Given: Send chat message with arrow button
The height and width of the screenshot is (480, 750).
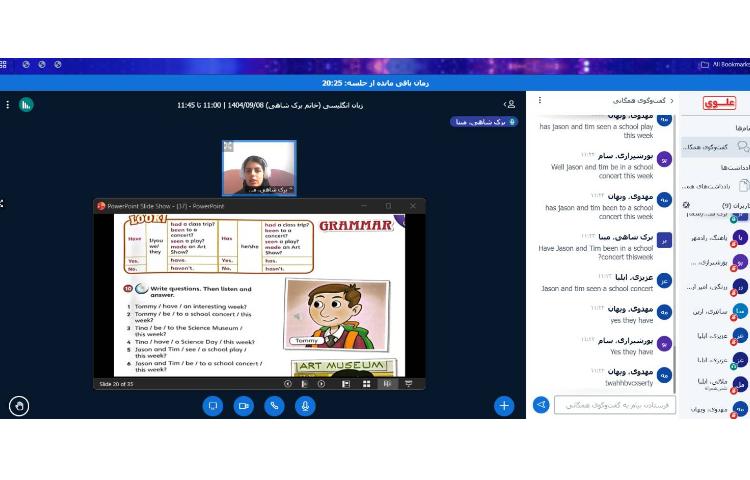Looking at the screenshot, I should [541, 405].
